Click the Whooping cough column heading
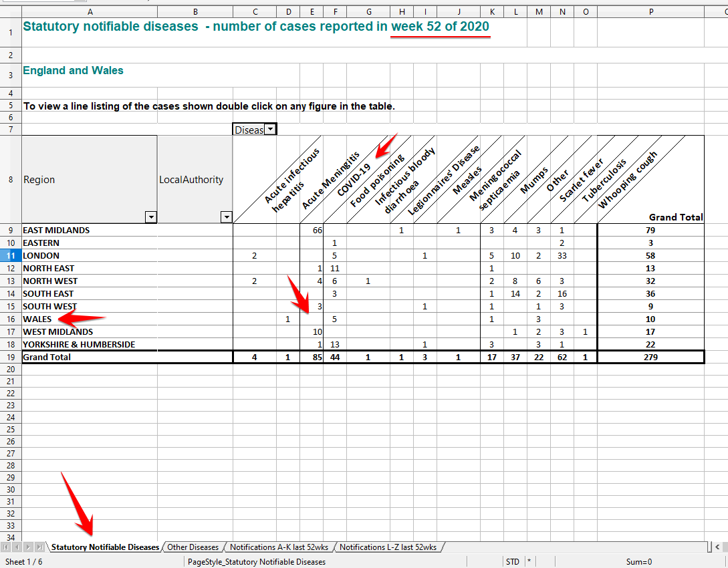 [628, 180]
